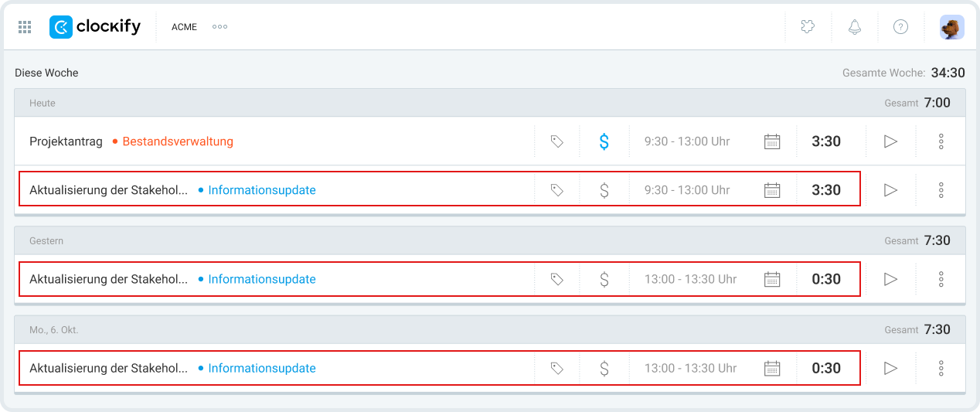Open the apps grid menu icon
Viewport: 980px width, 412px height.
click(x=25, y=27)
